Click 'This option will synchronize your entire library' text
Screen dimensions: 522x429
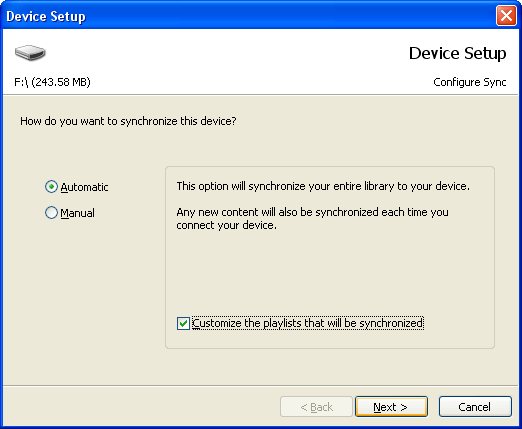point(323,186)
